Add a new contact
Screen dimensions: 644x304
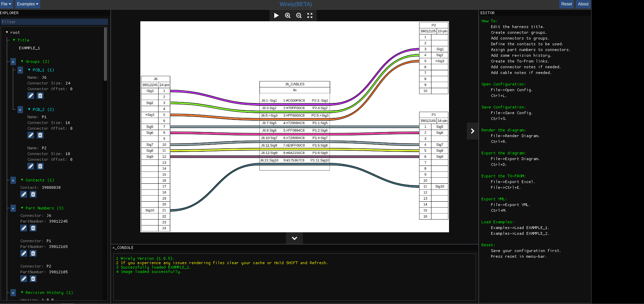tap(13, 180)
